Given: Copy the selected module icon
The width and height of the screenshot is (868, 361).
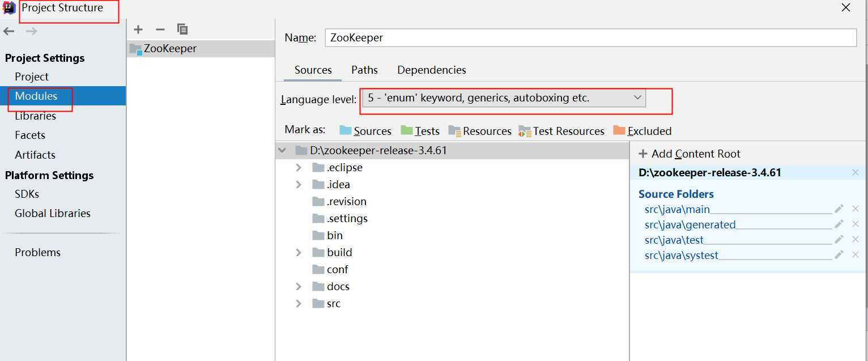Looking at the screenshot, I should (182, 29).
